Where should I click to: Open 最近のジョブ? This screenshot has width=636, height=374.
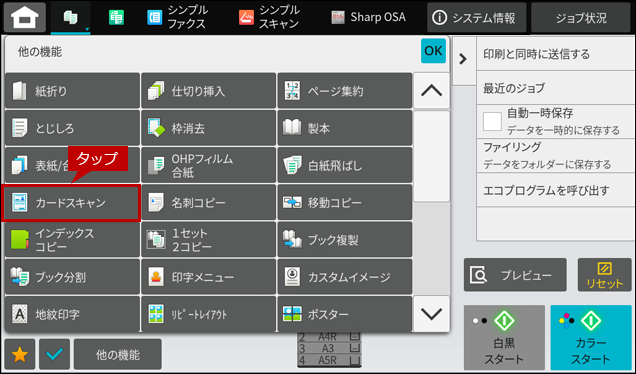pos(556,88)
